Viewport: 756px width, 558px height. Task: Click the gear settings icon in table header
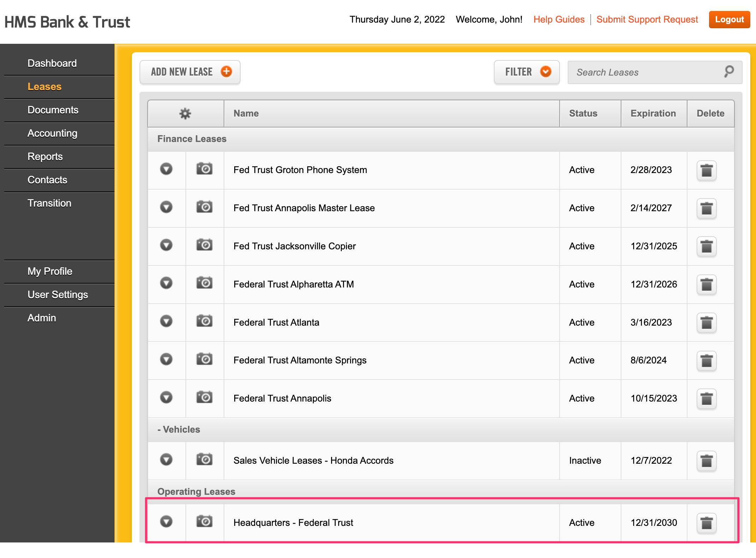coord(185,113)
